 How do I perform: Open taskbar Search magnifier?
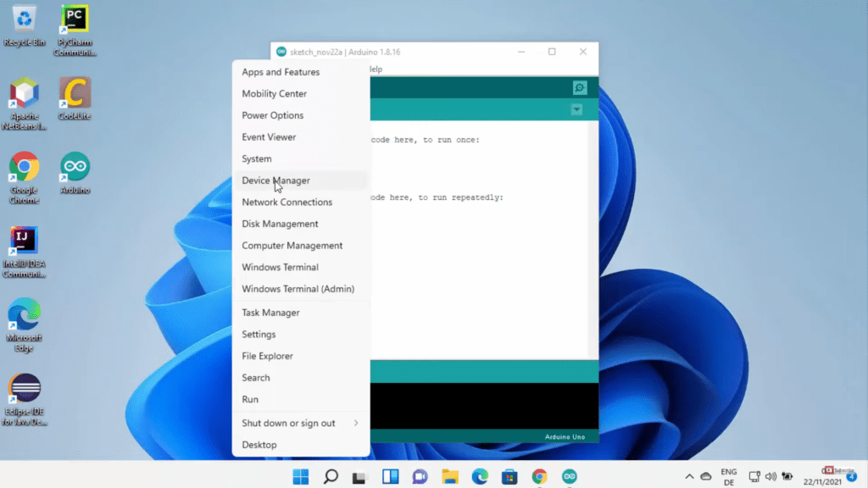click(x=331, y=476)
